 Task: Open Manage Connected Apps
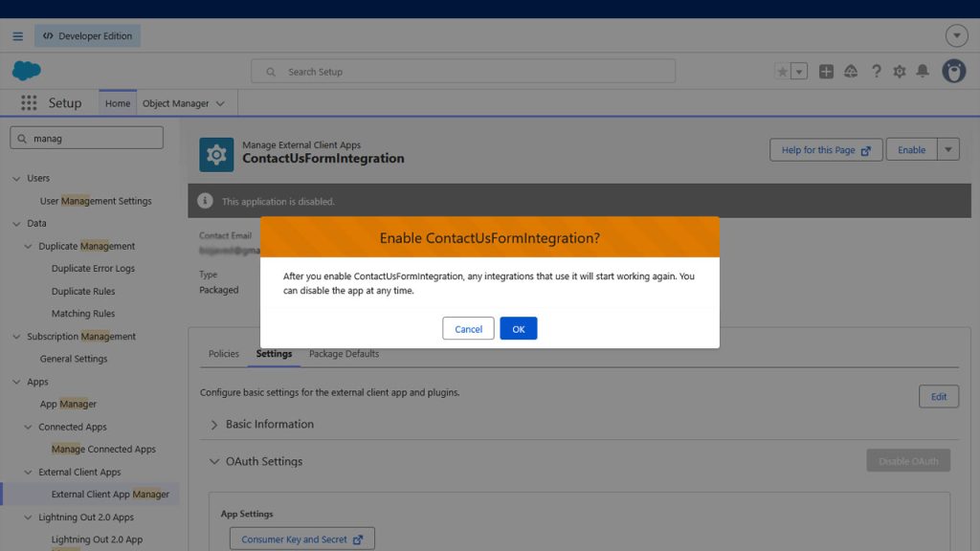(103, 450)
